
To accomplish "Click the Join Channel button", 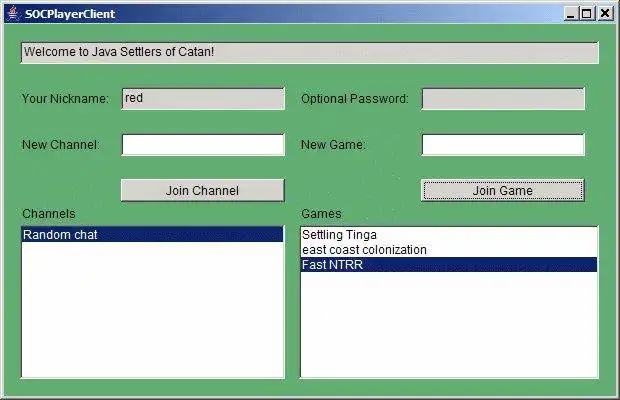I will [202, 191].
